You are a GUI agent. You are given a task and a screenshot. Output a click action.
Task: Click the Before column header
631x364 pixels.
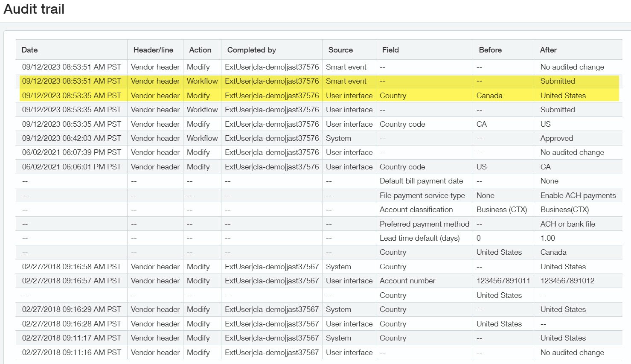490,50
